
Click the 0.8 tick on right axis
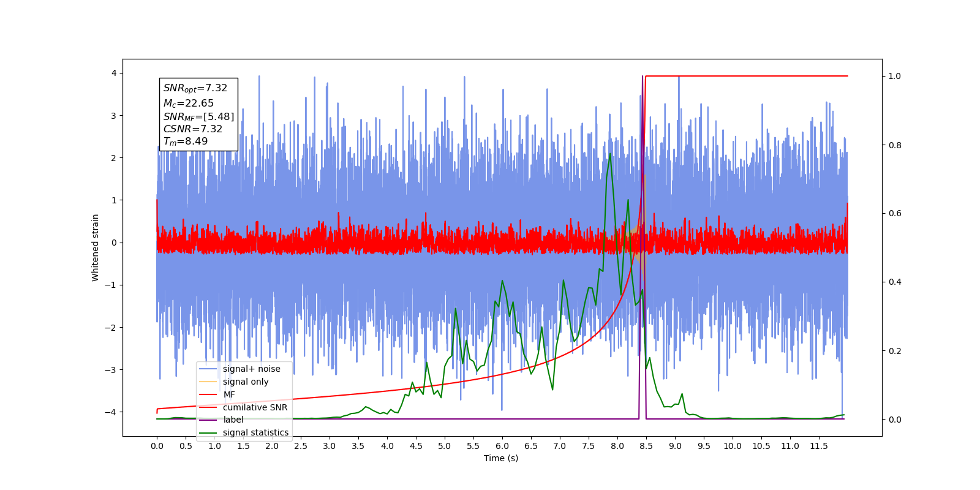tap(895, 145)
